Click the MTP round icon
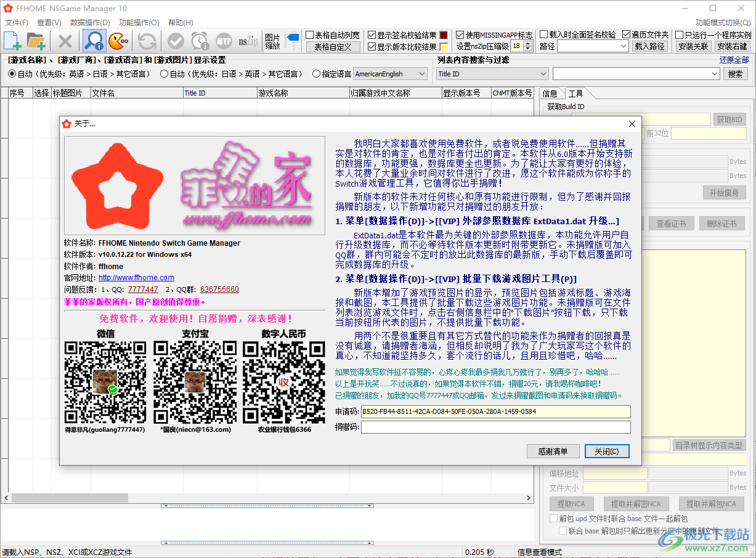 224,41
